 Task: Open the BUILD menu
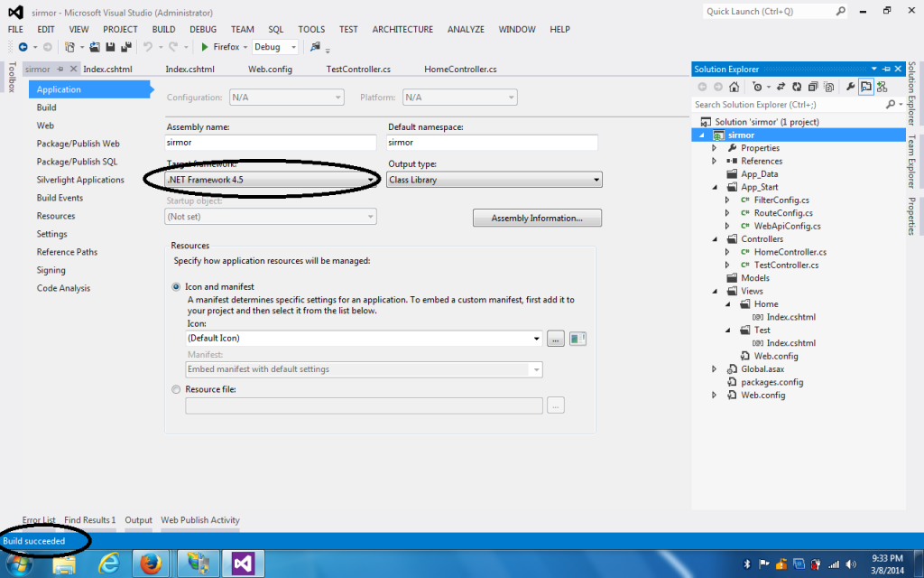tap(164, 30)
